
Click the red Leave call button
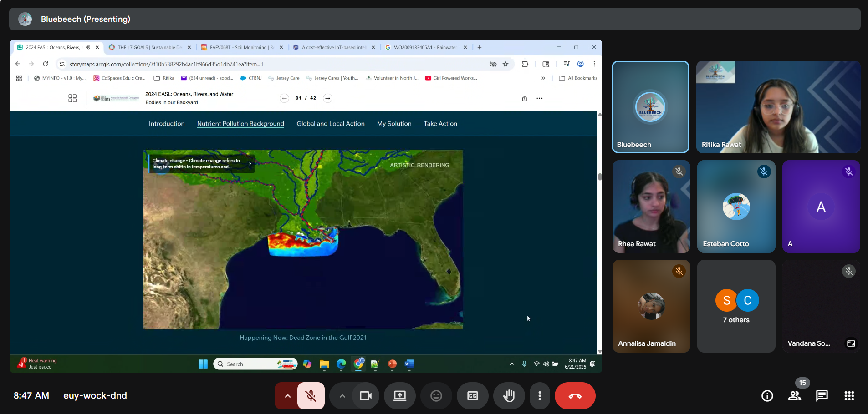pyautogui.click(x=575, y=396)
